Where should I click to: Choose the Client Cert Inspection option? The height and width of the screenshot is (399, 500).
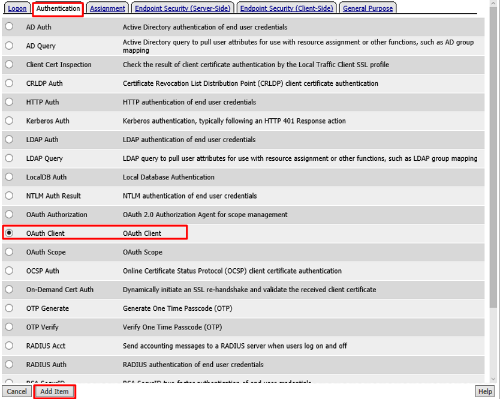9,64
